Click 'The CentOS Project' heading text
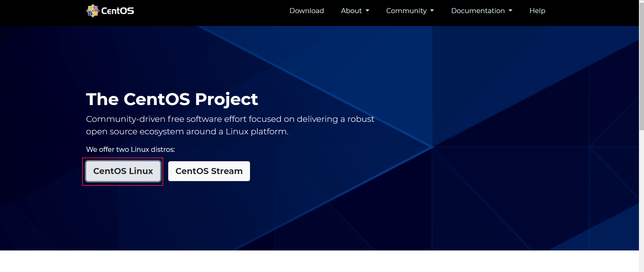Image resolution: width=644 pixels, height=272 pixels. (172, 99)
